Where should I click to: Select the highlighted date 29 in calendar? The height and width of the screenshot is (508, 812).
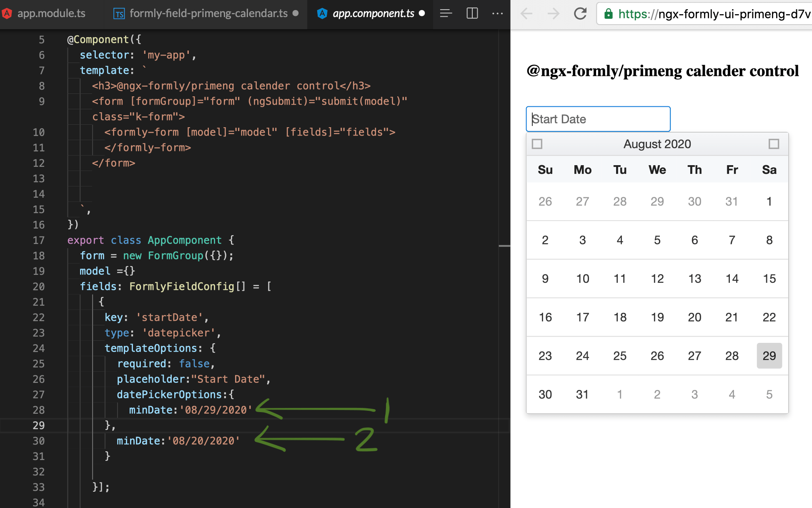(769, 356)
